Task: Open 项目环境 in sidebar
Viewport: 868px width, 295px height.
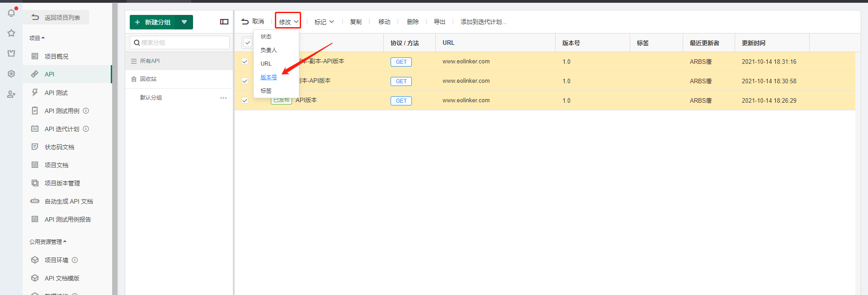Action: (x=57, y=260)
